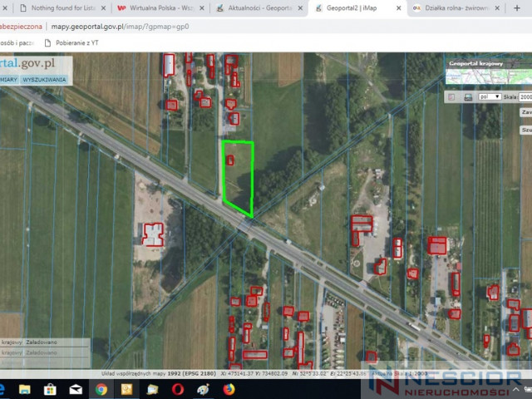Open File Explorer folder icon in taskbar
The image size is (532, 399).
(x=24, y=389)
